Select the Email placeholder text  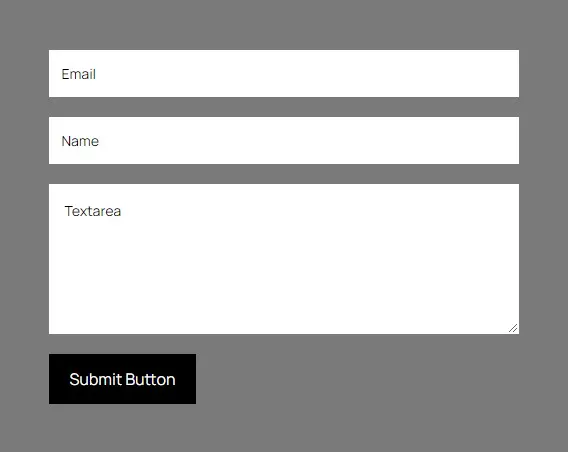coord(79,74)
